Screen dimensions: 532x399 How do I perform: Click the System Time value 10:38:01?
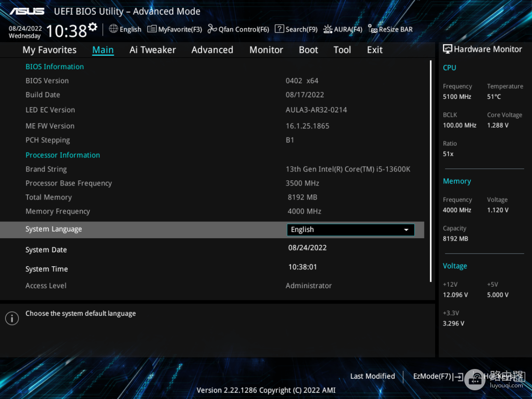click(x=303, y=267)
